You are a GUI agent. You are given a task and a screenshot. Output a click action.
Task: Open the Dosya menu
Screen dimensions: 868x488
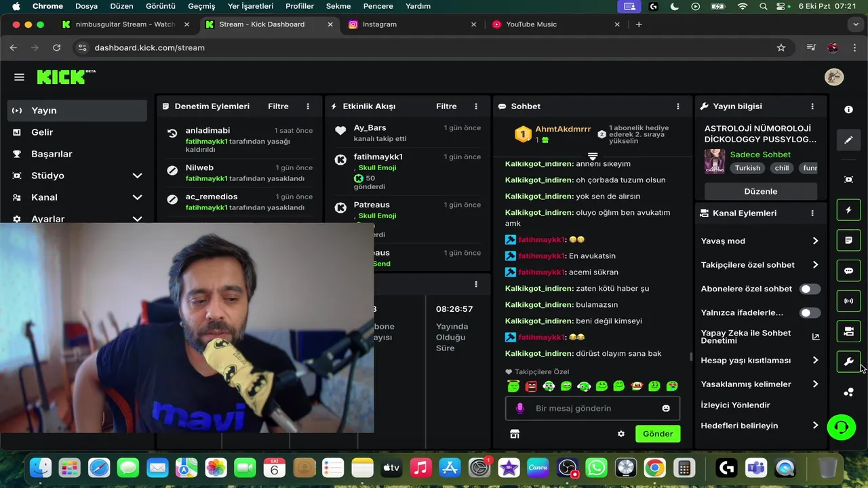86,6
